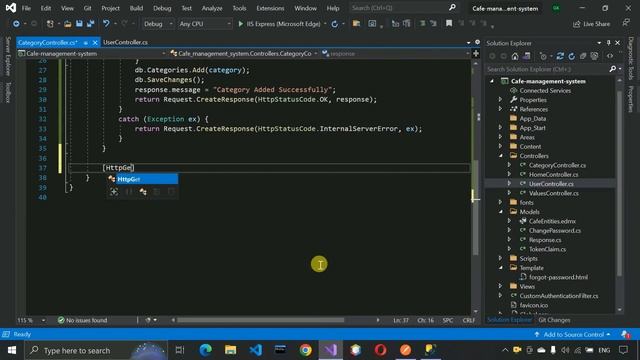Screen dimensions: 640x360
Task: Click the Save file toolbar icon
Action: coord(79,24)
